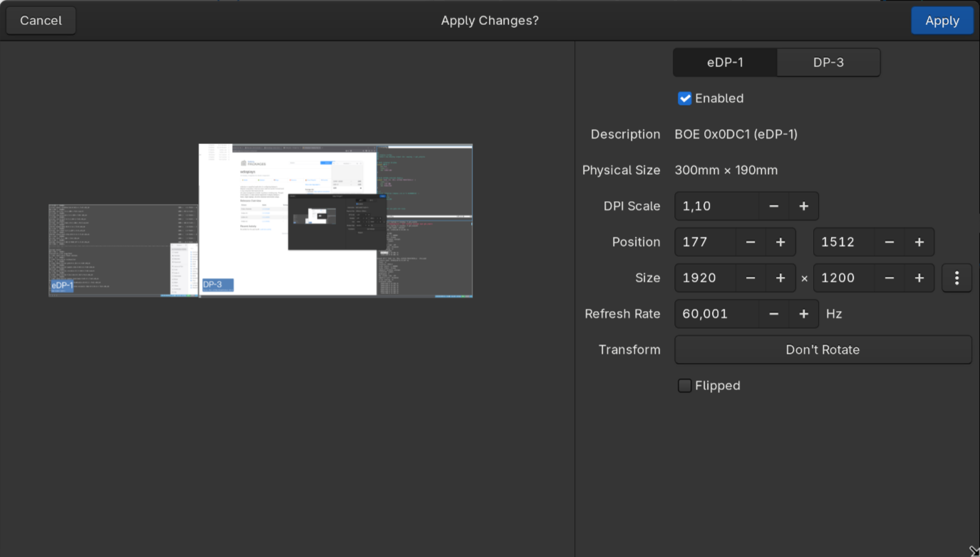Increase the Position Y value of 1512
This screenshot has width=980, height=557.
click(919, 242)
